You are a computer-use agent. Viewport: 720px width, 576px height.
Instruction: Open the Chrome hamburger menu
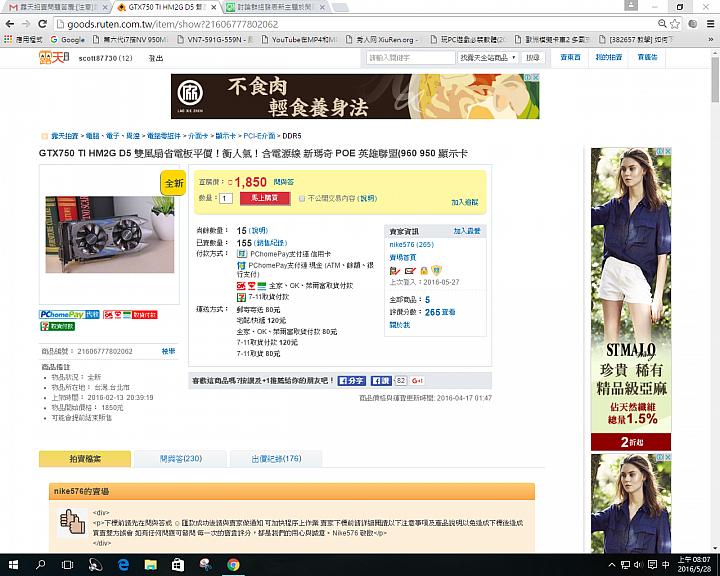tap(710, 24)
